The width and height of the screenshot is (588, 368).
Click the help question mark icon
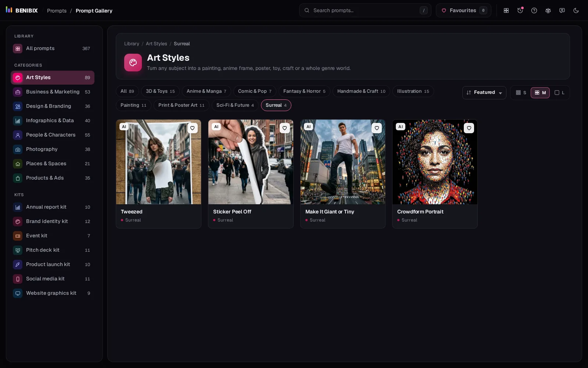(534, 10)
